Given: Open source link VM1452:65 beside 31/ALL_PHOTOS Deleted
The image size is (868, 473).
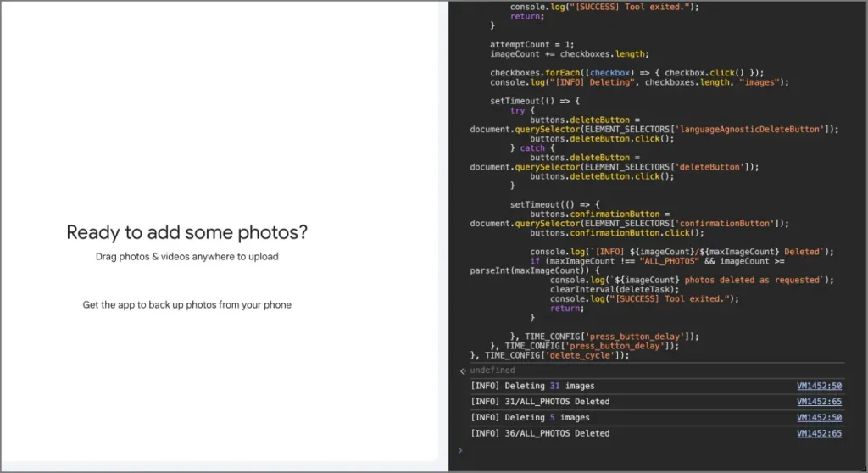Looking at the screenshot, I should pyautogui.click(x=819, y=402).
